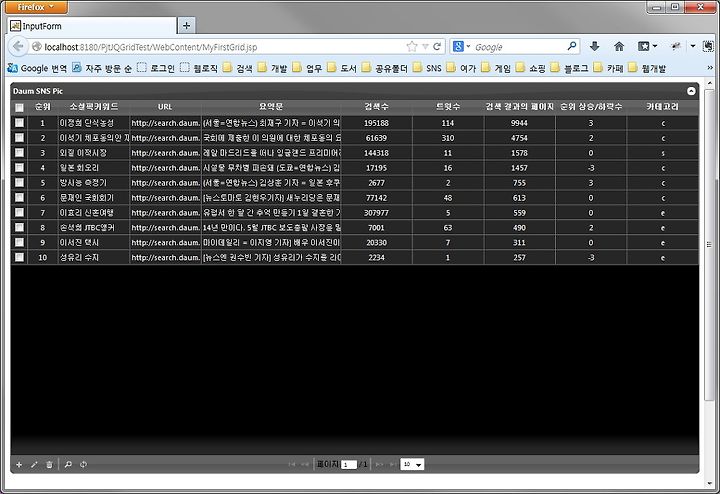Click the add new row plus icon

19,465
